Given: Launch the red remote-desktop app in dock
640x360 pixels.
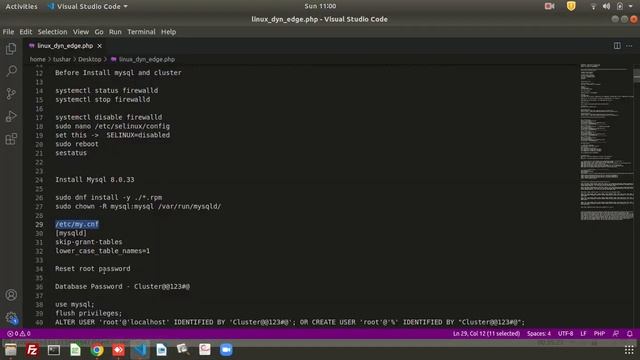Looking at the screenshot, I should click(x=118, y=350).
